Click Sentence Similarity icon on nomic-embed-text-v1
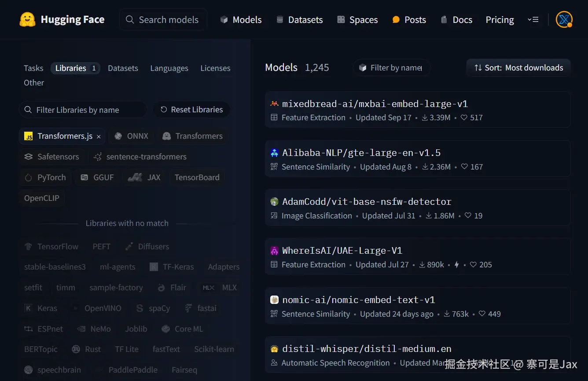This screenshot has height=381, width=588. point(274,314)
